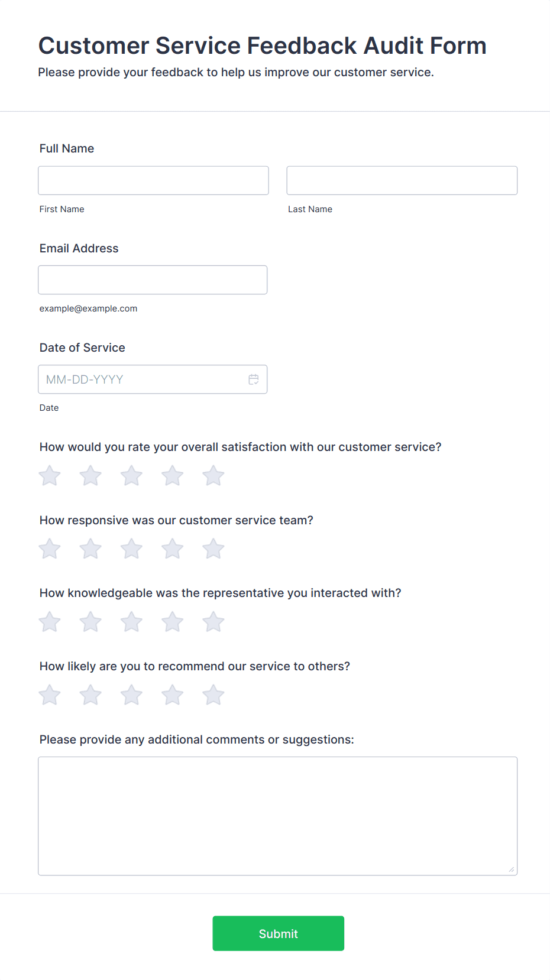
Task: Select fourth star for responsiveness question
Action: coord(172,549)
